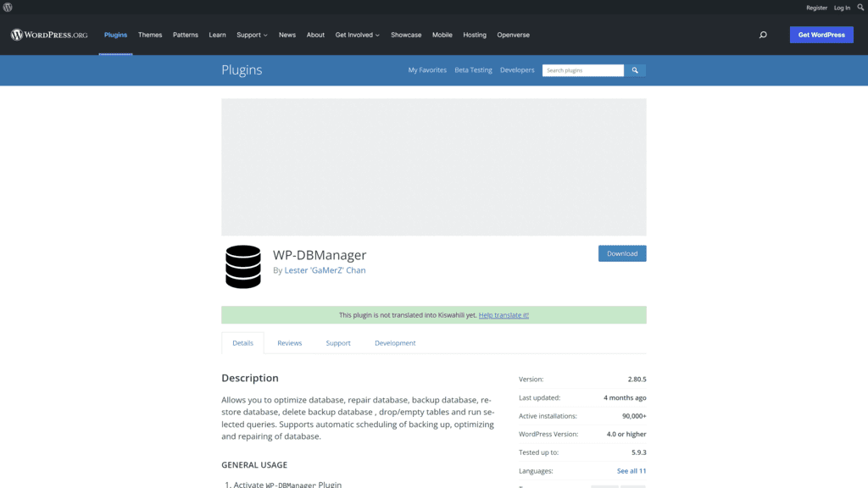Expand the Get Involved dropdown
Screen dimensions: 868x488
pyautogui.click(x=357, y=35)
